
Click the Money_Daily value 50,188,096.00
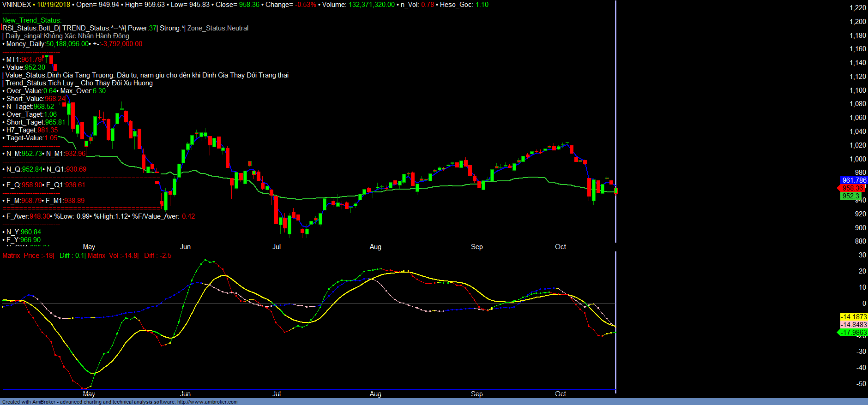[x=67, y=44]
